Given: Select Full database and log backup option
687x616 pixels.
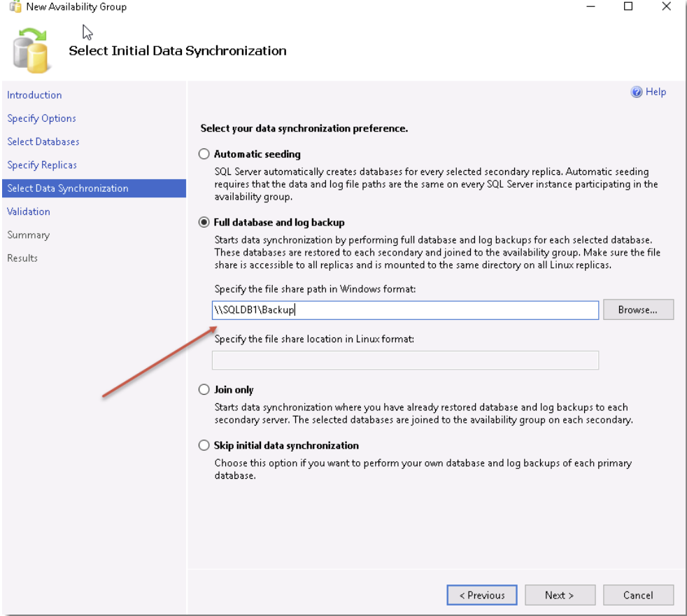Looking at the screenshot, I should [204, 223].
